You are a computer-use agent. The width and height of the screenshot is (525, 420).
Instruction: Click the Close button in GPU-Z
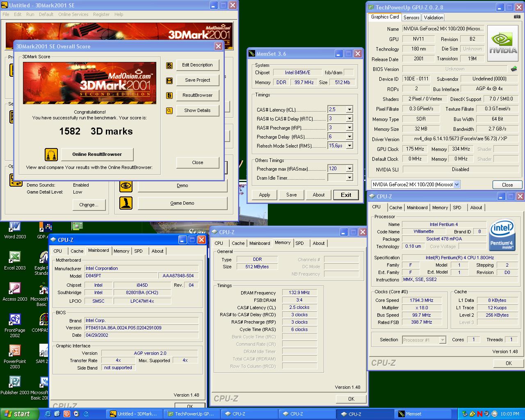click(x=507, y=185)
